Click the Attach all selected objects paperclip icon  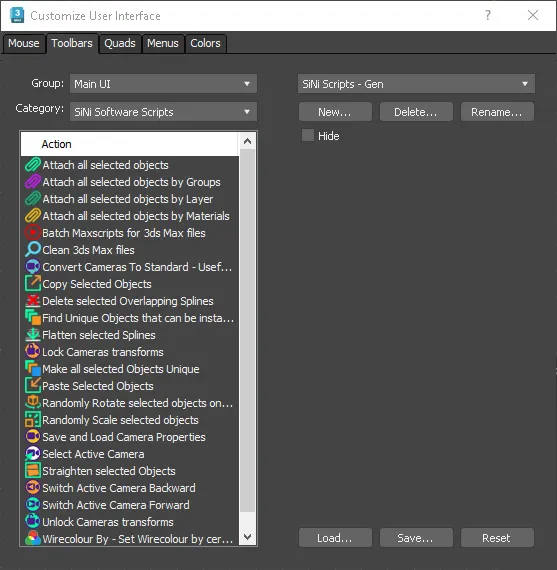[33, 165]
